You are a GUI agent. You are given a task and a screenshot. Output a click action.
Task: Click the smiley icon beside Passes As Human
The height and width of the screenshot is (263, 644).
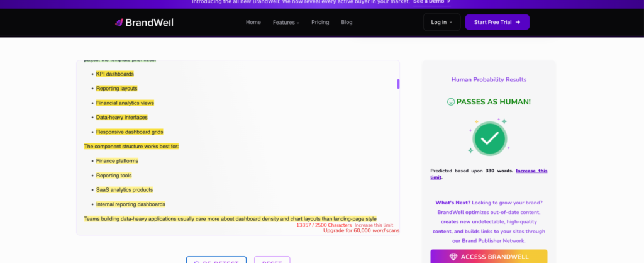450,102
